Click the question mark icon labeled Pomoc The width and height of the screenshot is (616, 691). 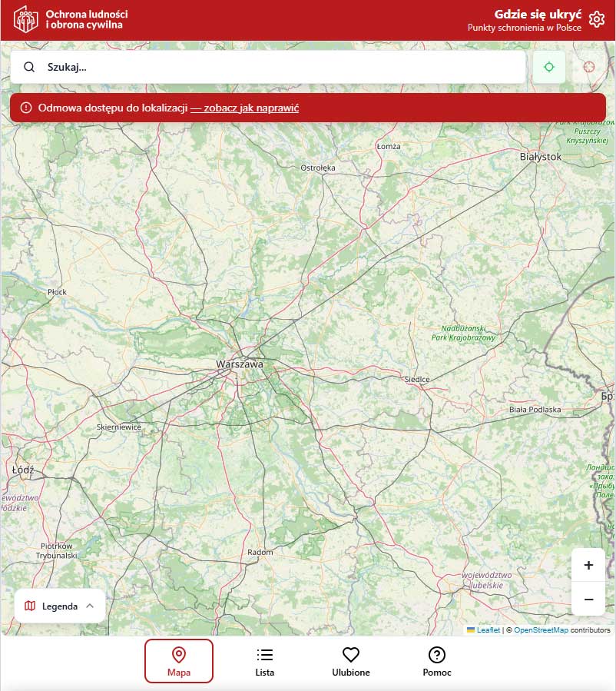pos(436,654)
